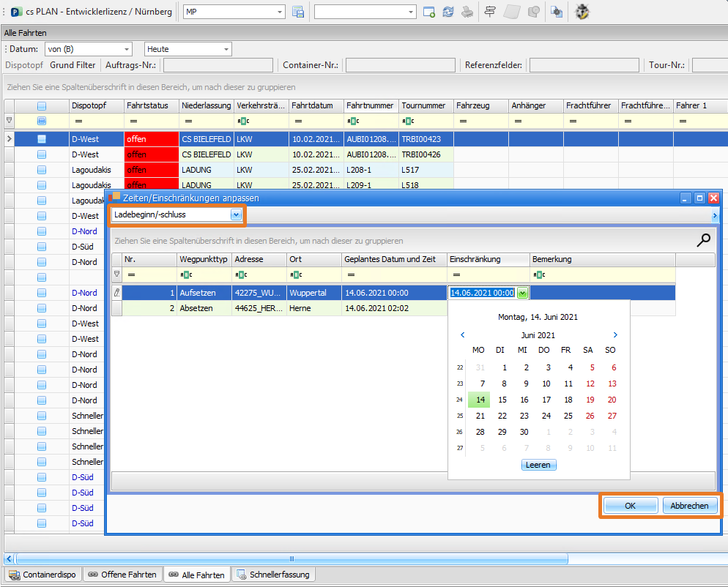Click the magnifier search icon in dialog
Viewport: 728px width, 587px height.
704,240
